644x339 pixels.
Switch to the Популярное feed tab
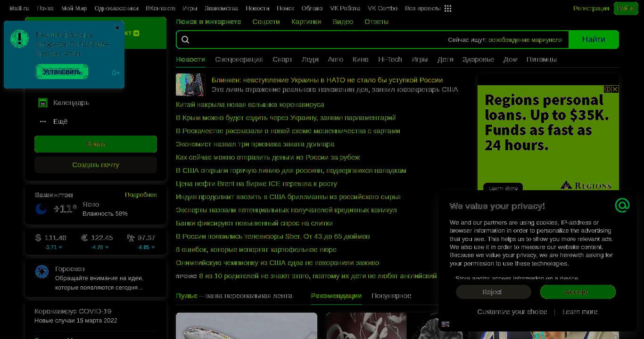391,296
